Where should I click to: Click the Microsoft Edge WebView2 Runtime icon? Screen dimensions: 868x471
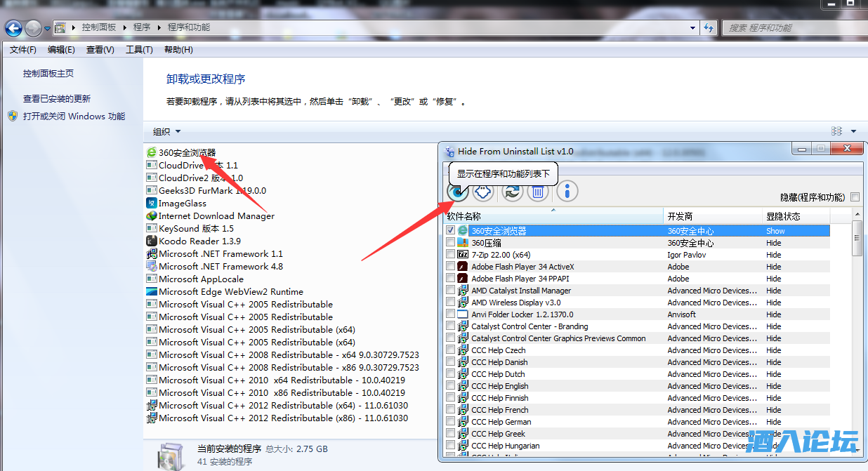point(151,291)
